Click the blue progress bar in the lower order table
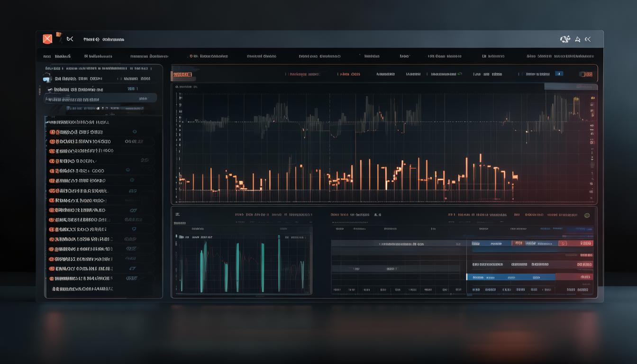Viewport: 637px width, 364px height. [x=510, y=277]
